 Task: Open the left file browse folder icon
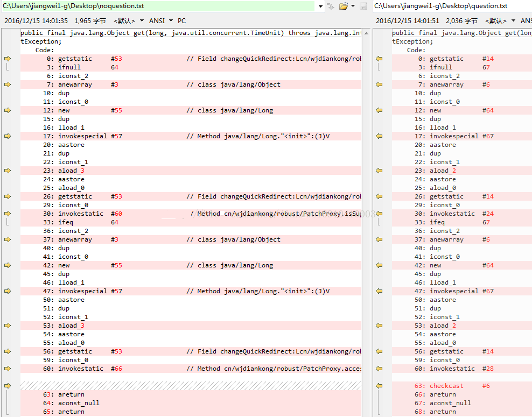click(x=343, y=6)
